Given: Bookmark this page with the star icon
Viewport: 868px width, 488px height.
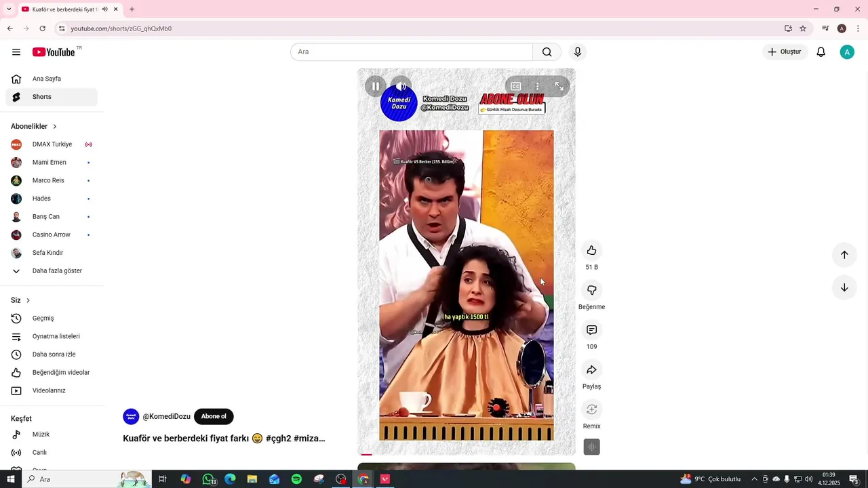Looking at the screenshot, I should [803, 28].
